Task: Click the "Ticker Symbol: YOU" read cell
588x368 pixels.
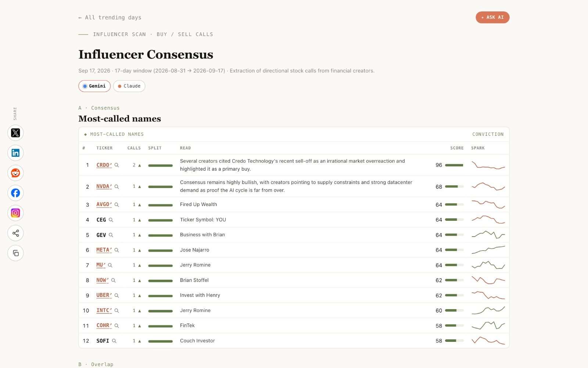Action: [203, 220]
